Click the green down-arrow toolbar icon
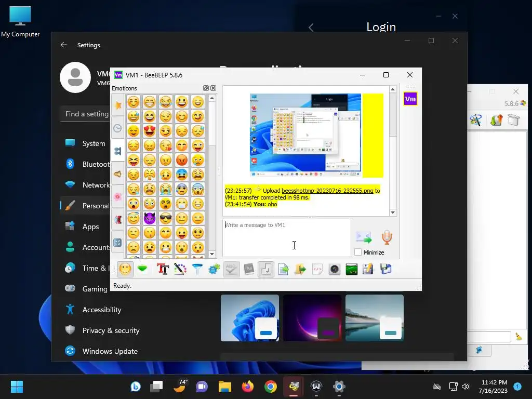 [142, 270]
